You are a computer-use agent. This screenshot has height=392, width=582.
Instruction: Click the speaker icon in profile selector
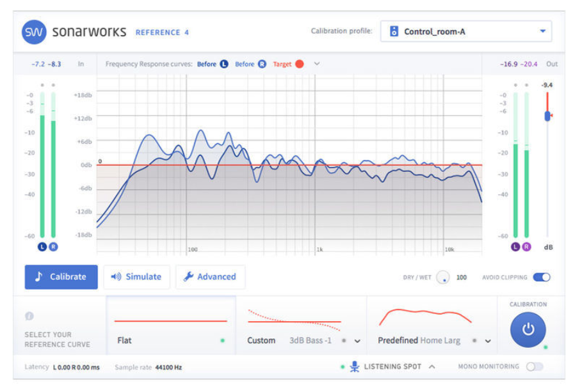tap(394, 31)
